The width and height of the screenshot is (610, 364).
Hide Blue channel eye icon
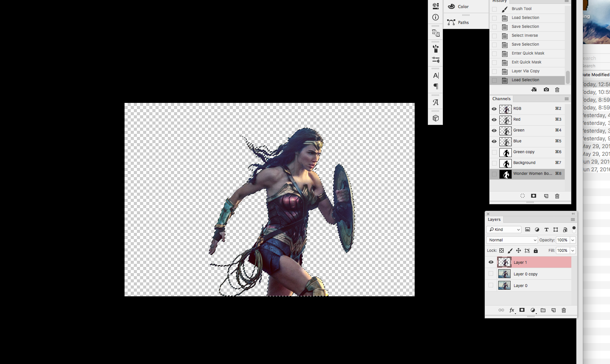tap(494, 141)
